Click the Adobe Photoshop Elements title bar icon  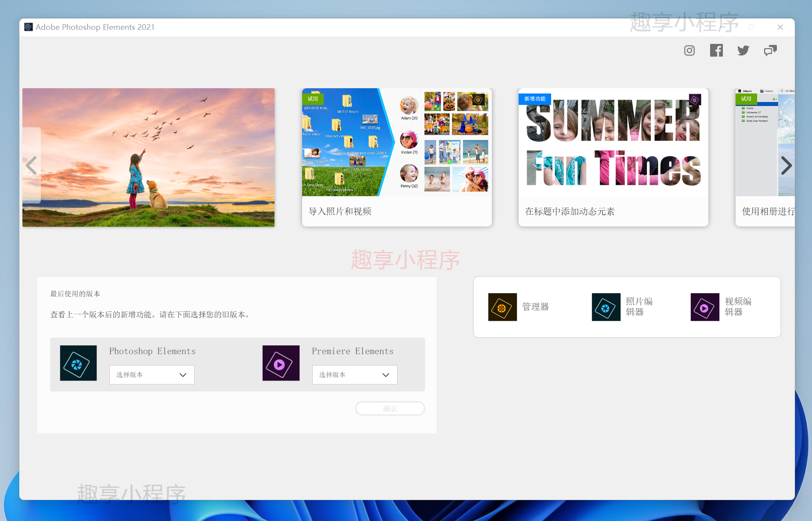pyautogui.click(x=29, y=27)
